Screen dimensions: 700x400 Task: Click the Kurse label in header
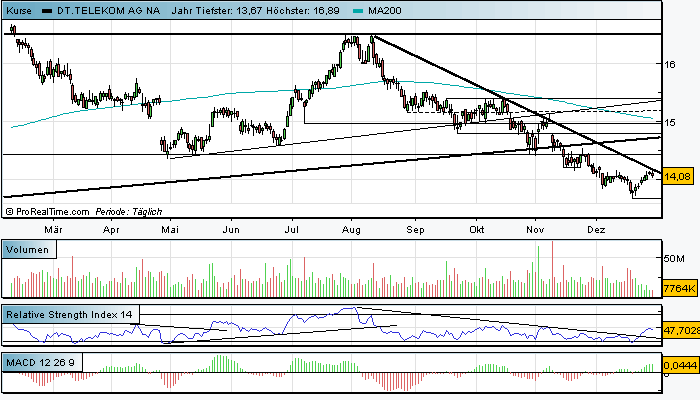(x=19, y=11)
